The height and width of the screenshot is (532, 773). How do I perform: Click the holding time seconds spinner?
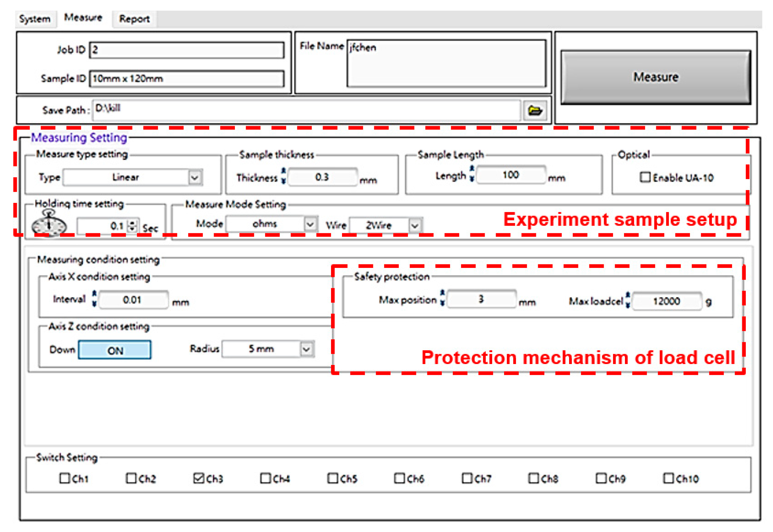(133, 226)
